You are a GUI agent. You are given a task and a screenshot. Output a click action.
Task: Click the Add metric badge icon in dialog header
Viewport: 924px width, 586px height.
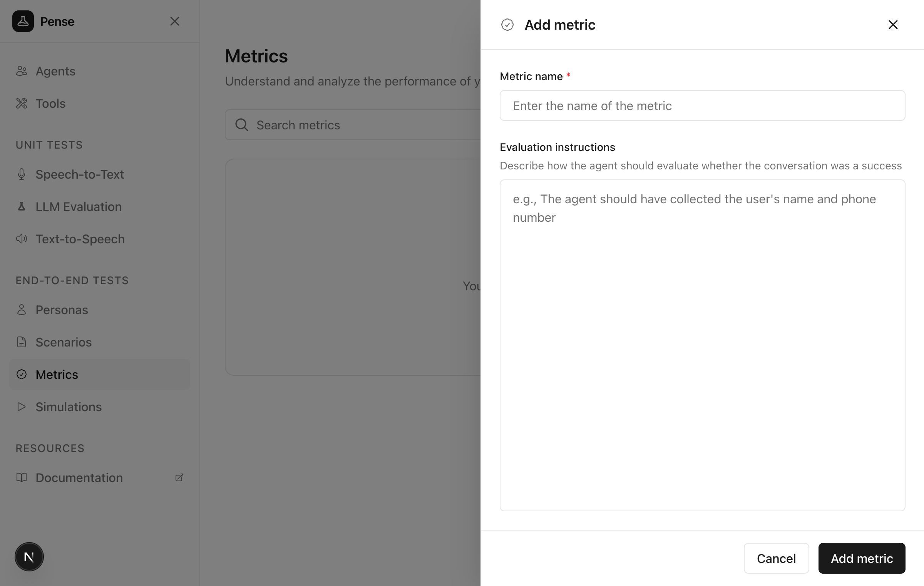coord(507,24)
